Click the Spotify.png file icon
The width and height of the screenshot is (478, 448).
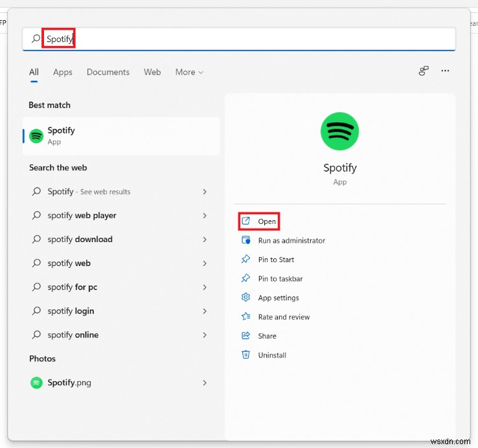(36, 383)
